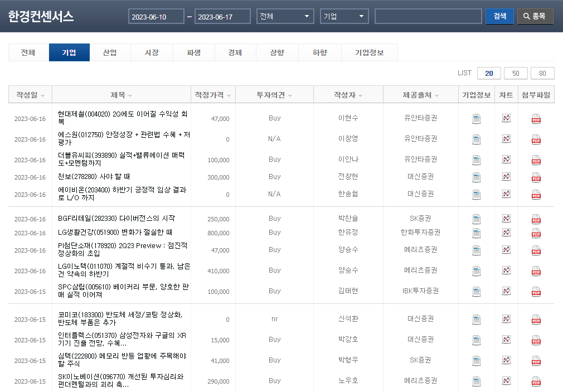563x392 pixels.
Task: Open the 기업 category dropdown in header
Action: click(344, 17)
